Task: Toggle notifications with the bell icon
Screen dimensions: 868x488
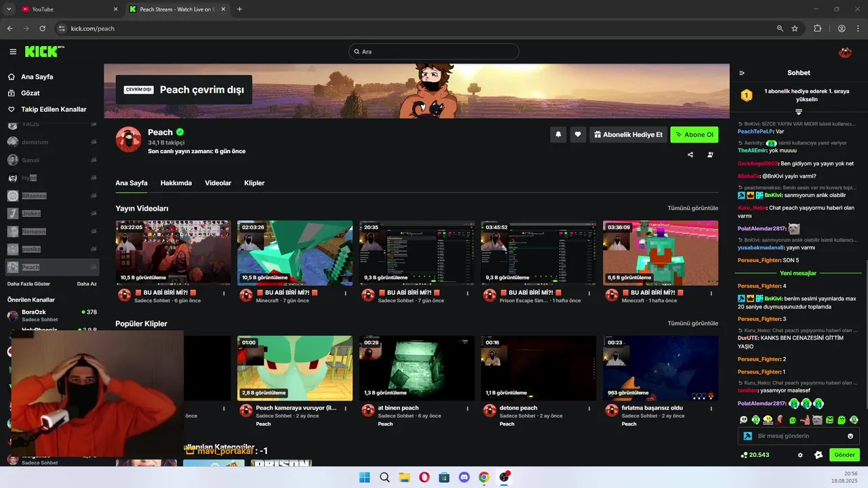Action: [x=558, y=134]
